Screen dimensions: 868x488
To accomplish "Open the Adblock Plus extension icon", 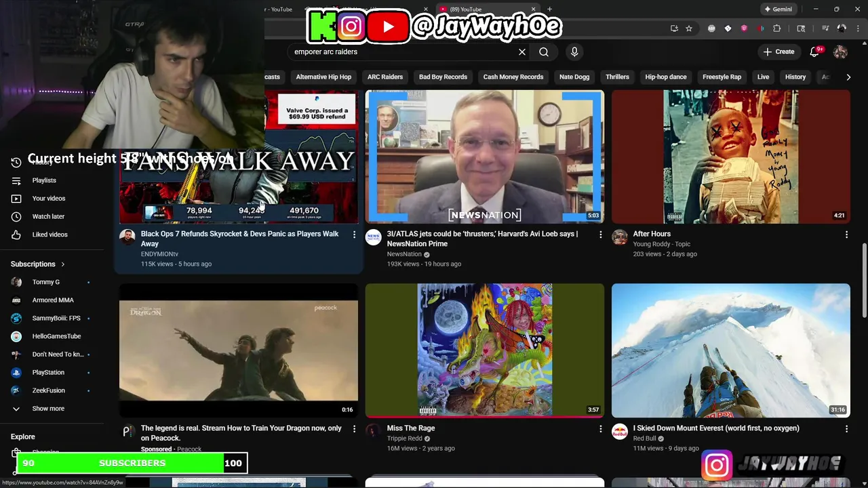I will click(711, 28).
